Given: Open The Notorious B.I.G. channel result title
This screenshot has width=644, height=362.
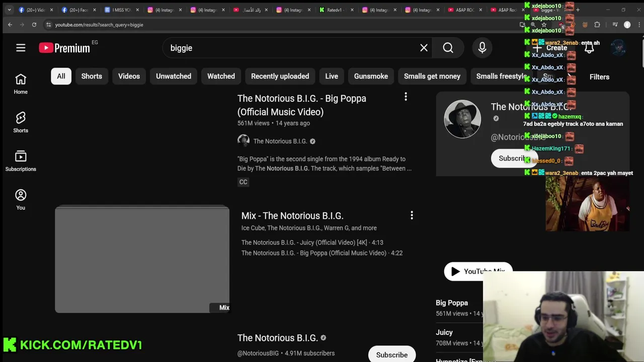Looking at the screenshot, I should pos(278,338).
